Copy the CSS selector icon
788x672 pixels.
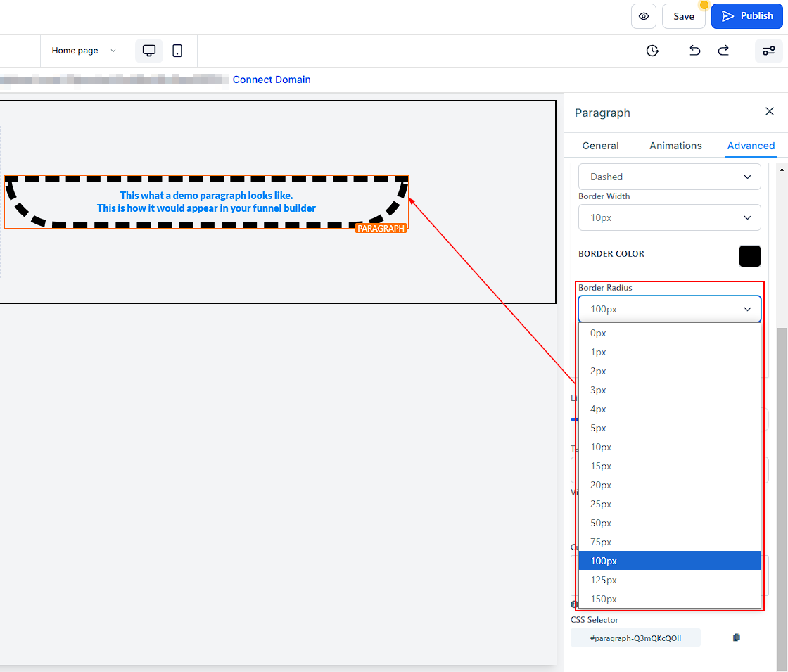pos(737,638)
